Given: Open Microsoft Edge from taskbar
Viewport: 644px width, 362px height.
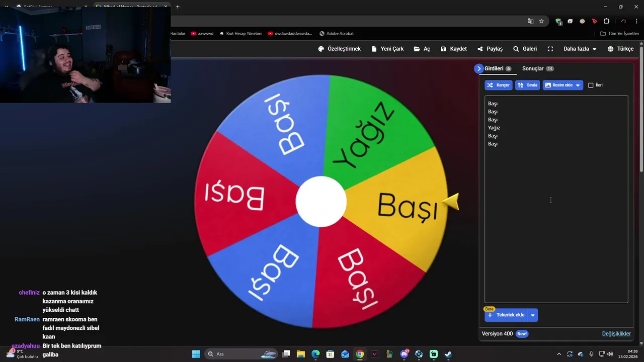Looking at the screenshot, I should point(315,354).
